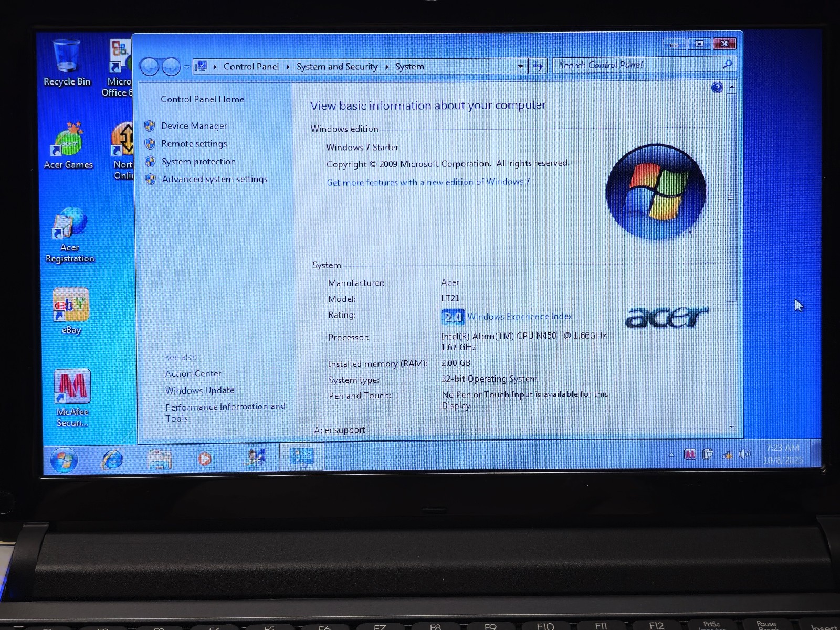Viewport: 840px width, 630px height.
Task: Click the scroll-down arrow of the scrollbar
Action: click(731, 427)
